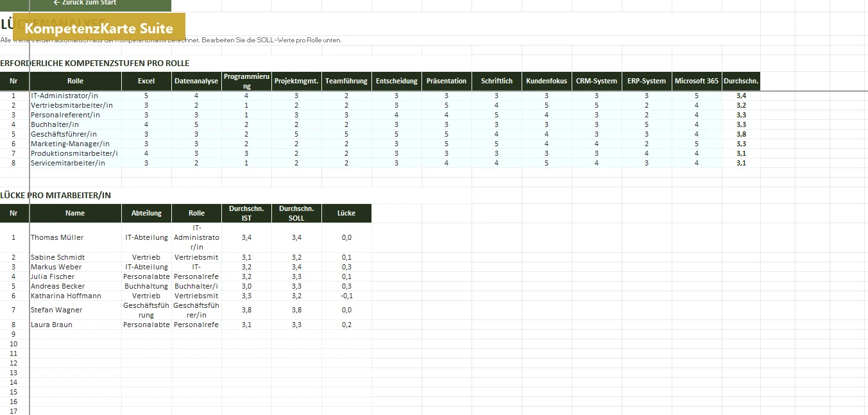Viewport: 868px width, 415px height.
Task: Click the "CRM-System" column header
Action: pyautogui.click(x=597, y=81)
